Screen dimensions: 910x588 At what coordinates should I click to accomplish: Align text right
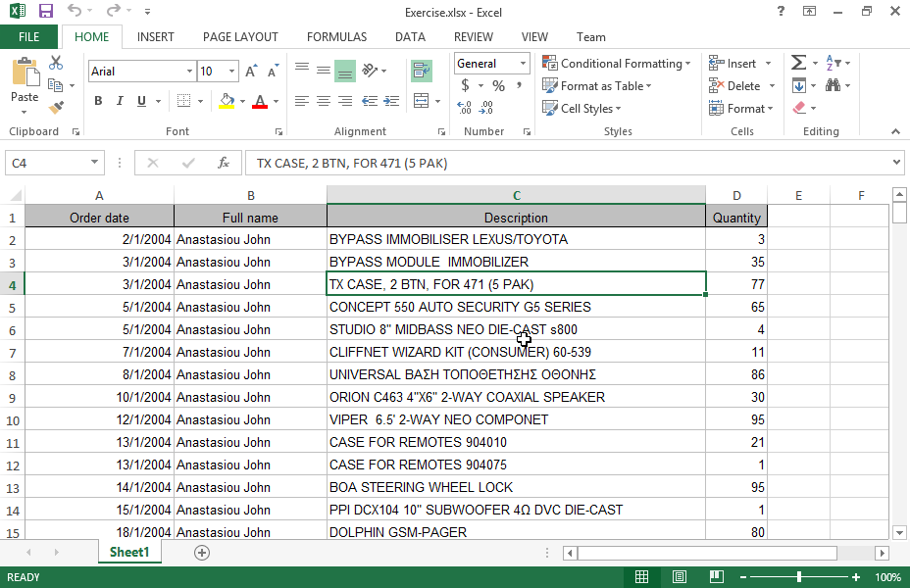345,101
